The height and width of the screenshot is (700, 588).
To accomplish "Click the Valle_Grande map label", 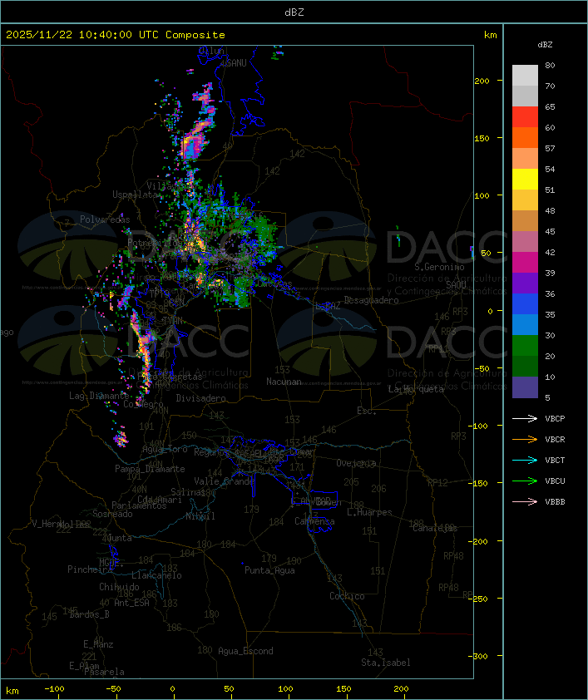I will [x=224, y=481].
